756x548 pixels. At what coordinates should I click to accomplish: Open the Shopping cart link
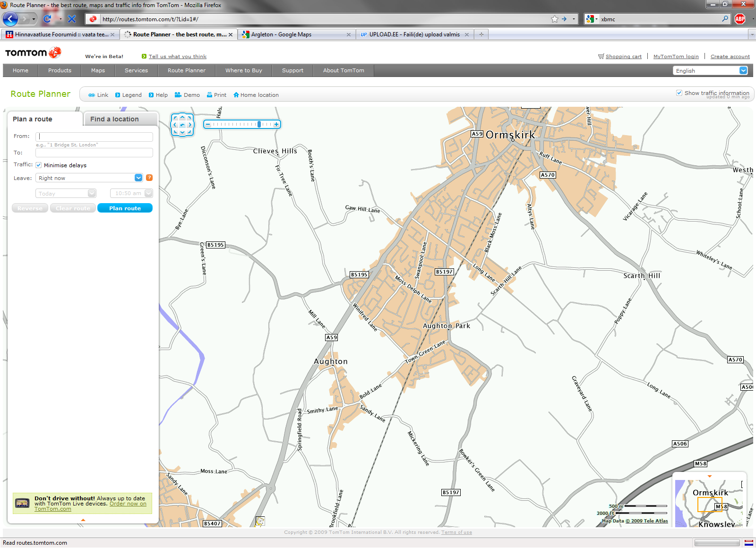pos(623,56)
